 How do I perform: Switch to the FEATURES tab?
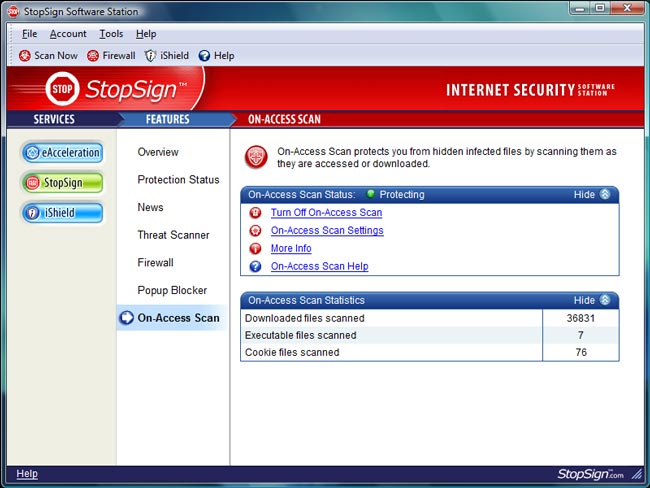167,119
